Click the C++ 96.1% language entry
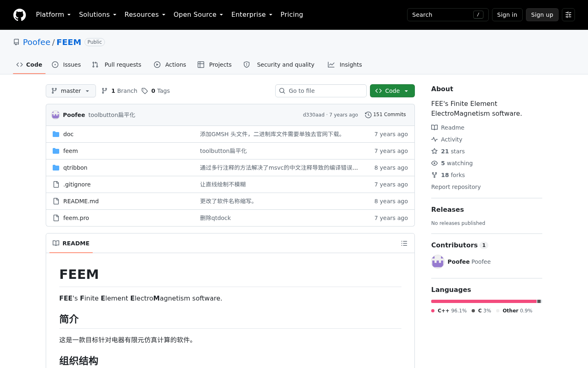 449,311
